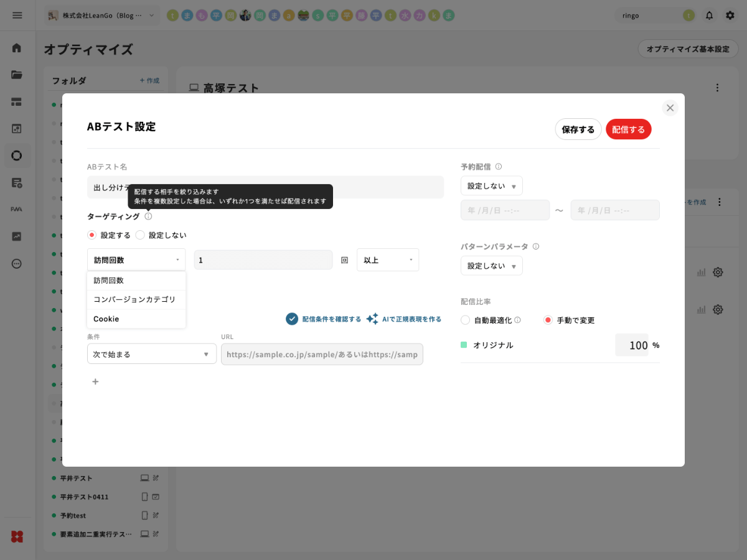Click info icon next to ターゲティング
This screenshot has height=560, width=747.
pos(148,217)
